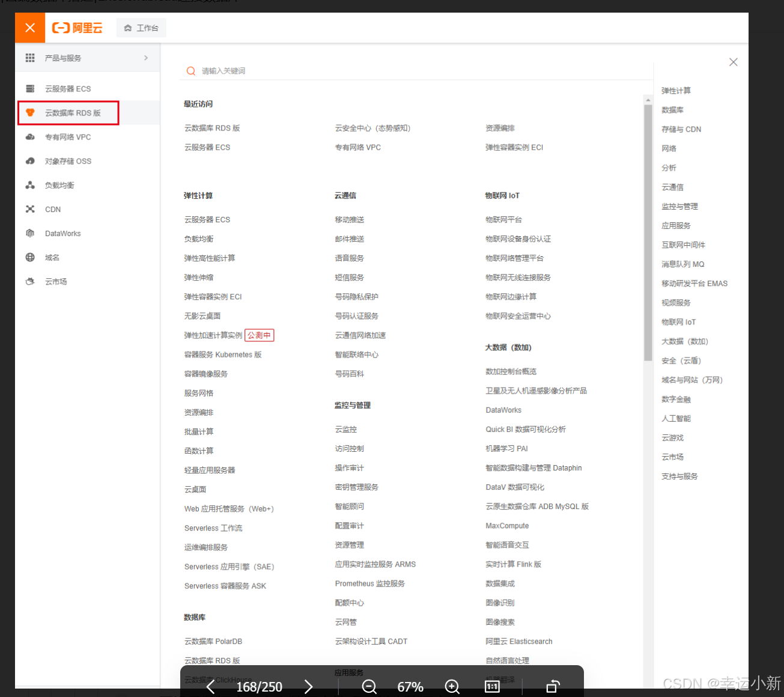The height and width of the screenshot is (697, 784).
Task: Open 物联网平台 link
Action: click(x=503, y=219)
